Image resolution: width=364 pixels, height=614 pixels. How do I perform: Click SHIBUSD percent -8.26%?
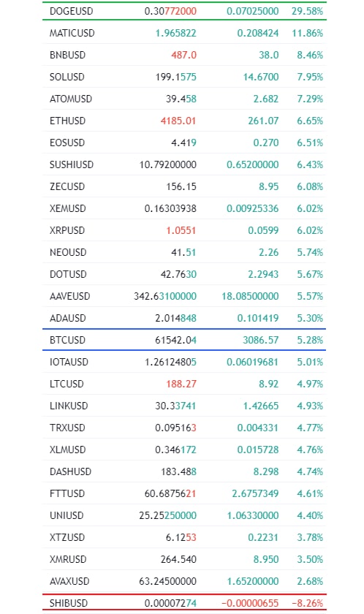point(308,603)
